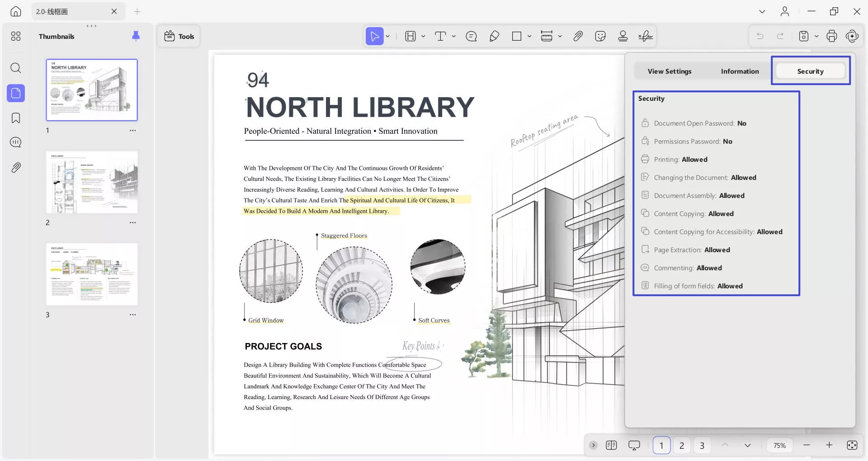Go to page 3 in page navigator
868x461 pixels.
[x=702, y=446]
